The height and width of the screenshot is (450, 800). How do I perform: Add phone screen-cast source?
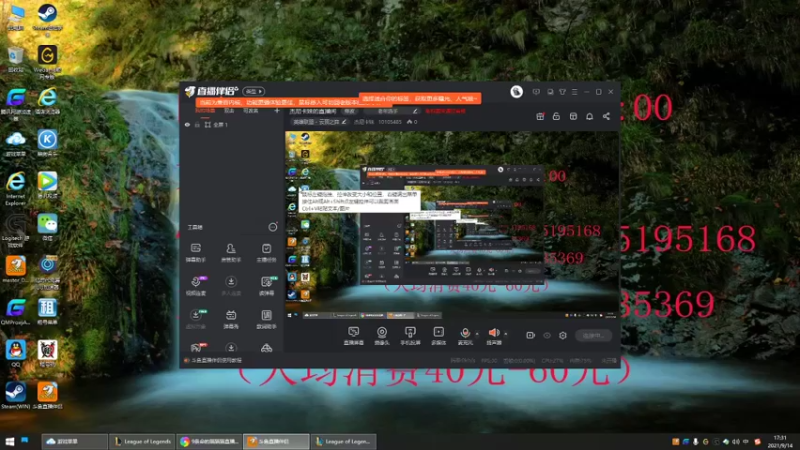tap(410, 335)
